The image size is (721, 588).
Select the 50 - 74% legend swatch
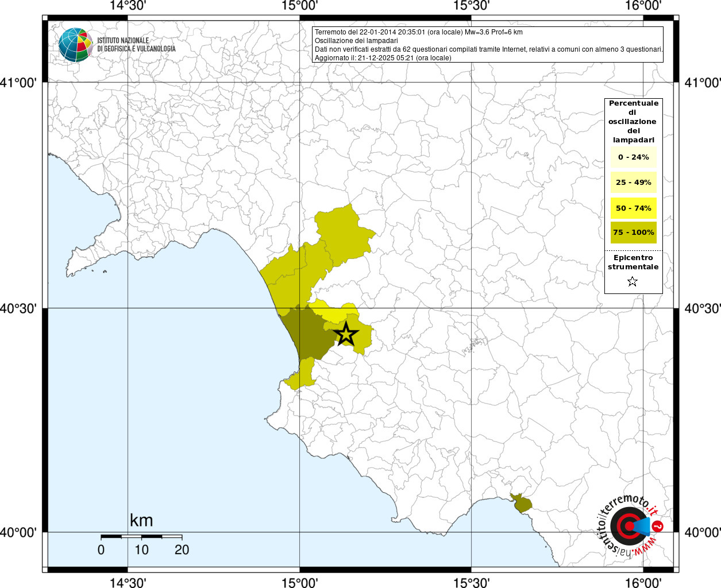point(633,208)
